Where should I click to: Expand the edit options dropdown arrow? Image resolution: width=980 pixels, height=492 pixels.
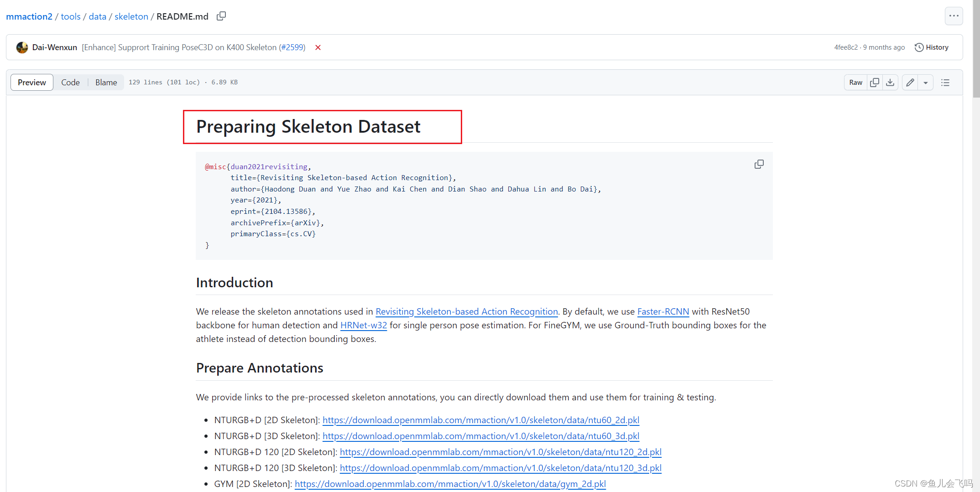click(x=925, y=82)
